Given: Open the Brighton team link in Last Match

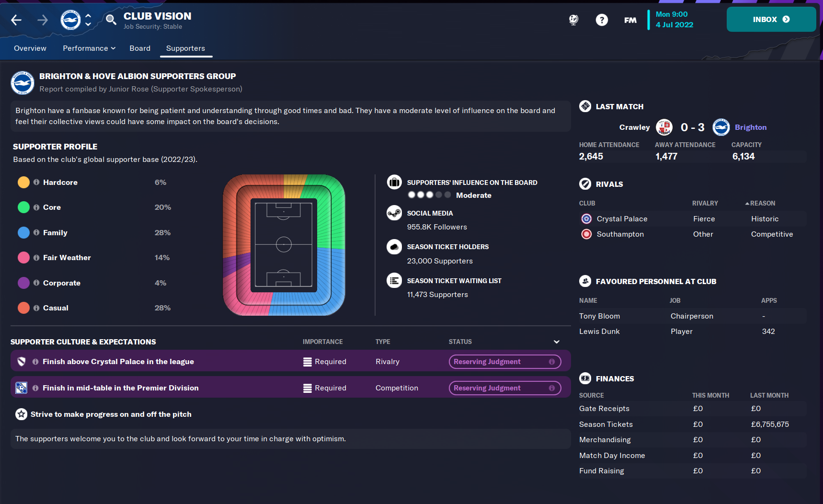Looking at the screenshot, I should [x=751, y=127].
